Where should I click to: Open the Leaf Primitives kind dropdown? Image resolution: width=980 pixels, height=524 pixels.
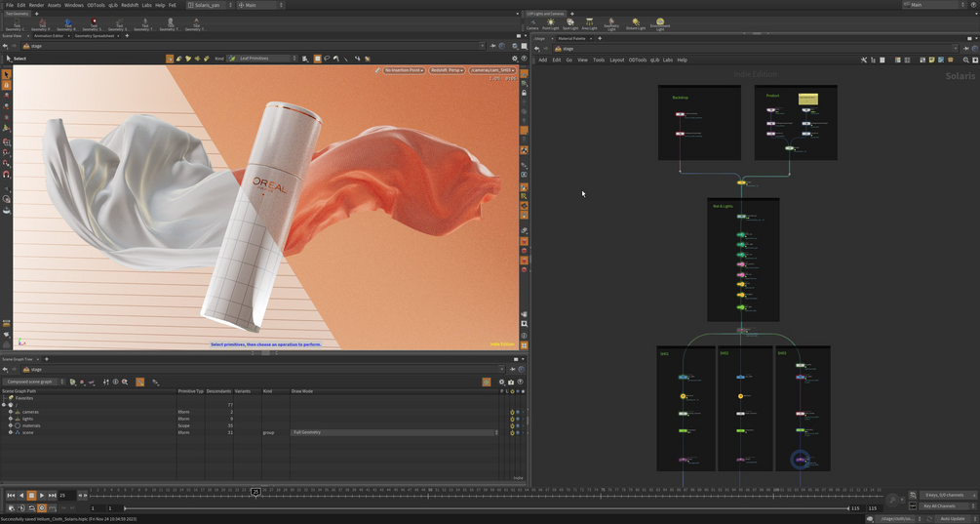[262, 59]
